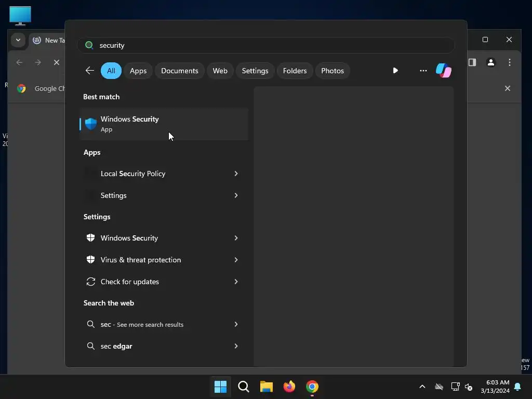Open clock and date 6:03 AM
Image resolution: width=532 pixels, height=399 pixels.
click(495, 387)
